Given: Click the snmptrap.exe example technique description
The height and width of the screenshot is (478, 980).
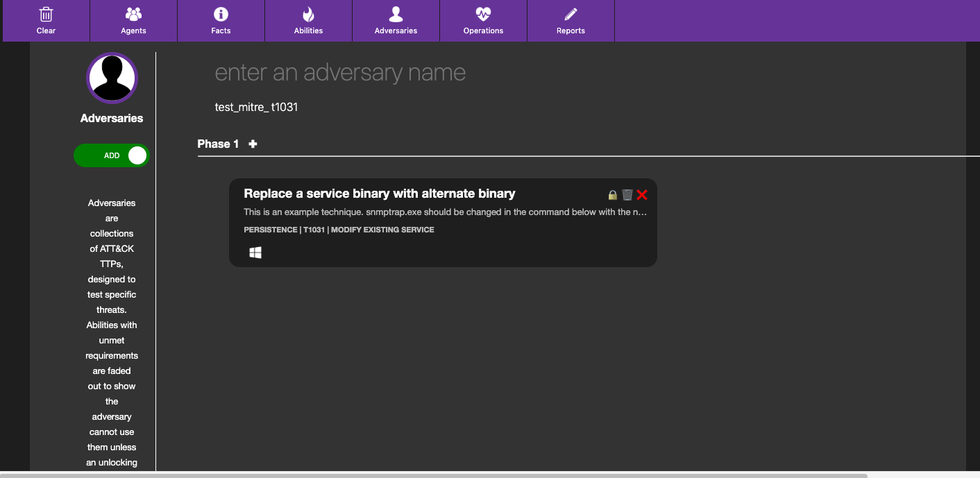Looking at the screenshot, I should [444, 212].
